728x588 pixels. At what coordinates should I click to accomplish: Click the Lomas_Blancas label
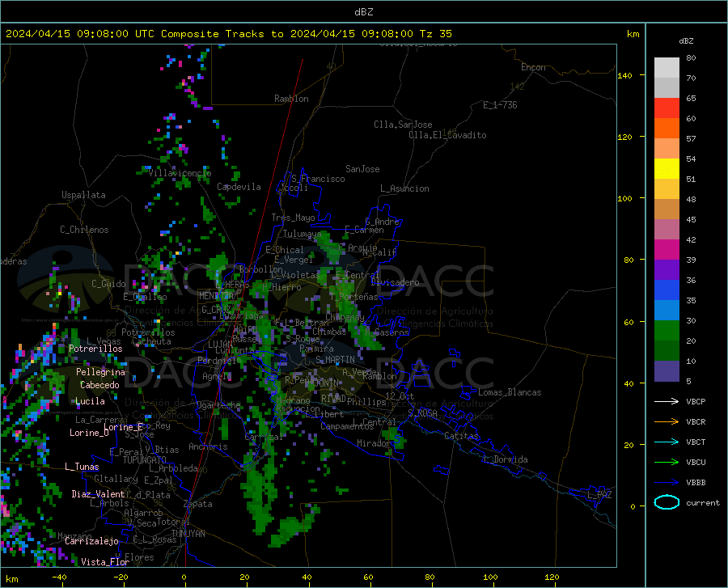(510, 392)
